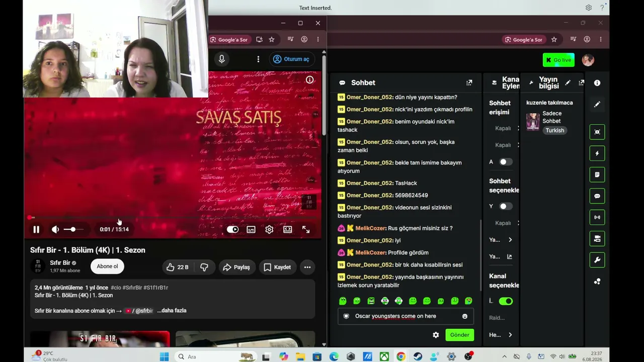
Task: Open the left browser window's three-dot menu
Action: tap(318, 39)
